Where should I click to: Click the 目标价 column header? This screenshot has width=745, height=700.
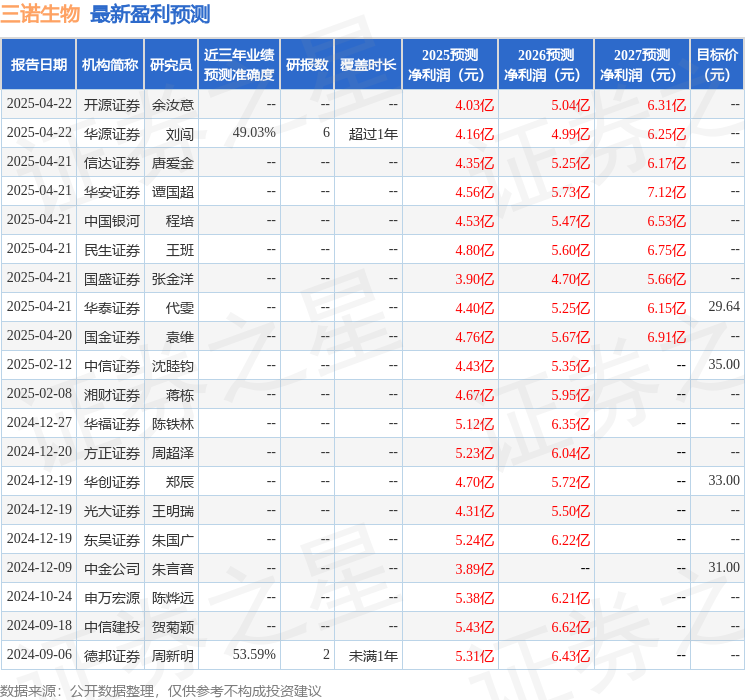point(717,65)
